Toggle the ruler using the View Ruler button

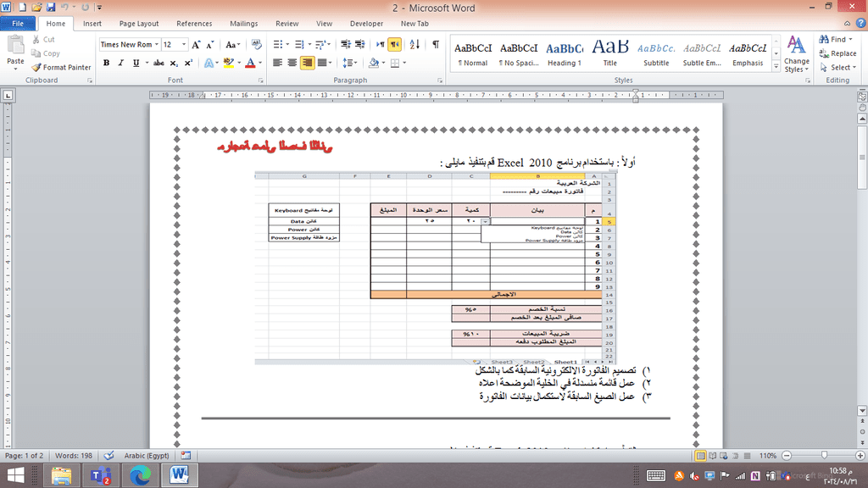pos(862,95)
